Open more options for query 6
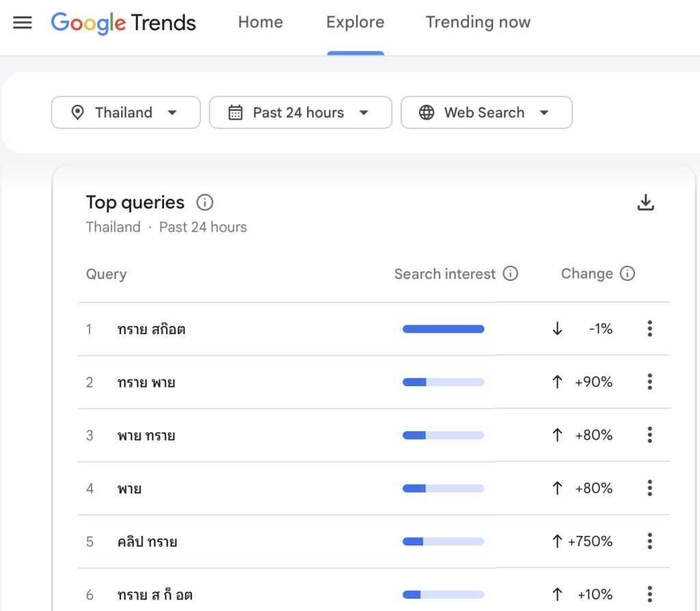 (x=649, y=594)
